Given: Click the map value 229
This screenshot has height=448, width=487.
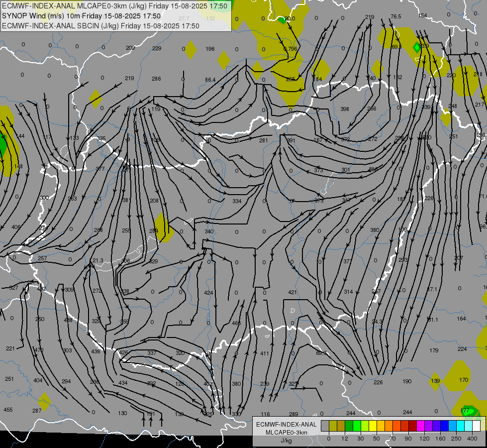Looking at the screenshot, I should [157, 48].
